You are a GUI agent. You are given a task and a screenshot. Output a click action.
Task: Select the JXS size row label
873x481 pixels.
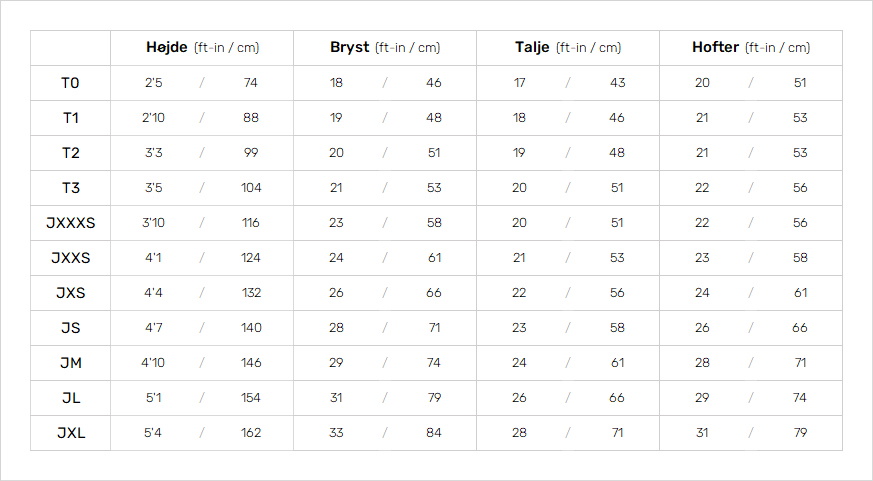tap(70, 293)
